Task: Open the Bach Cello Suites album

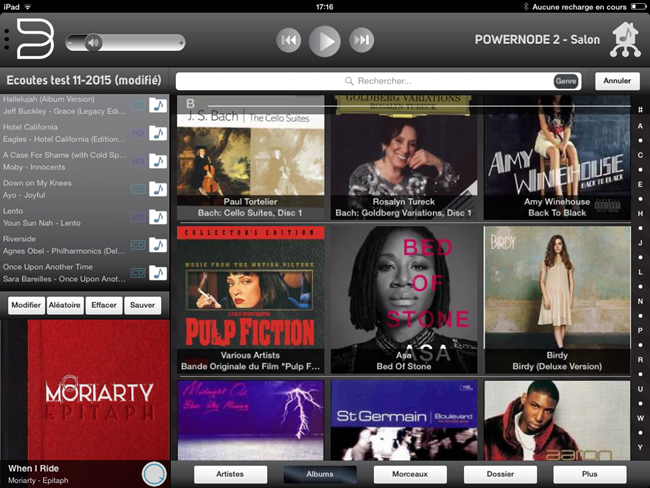Action: [x=250, y=158]
